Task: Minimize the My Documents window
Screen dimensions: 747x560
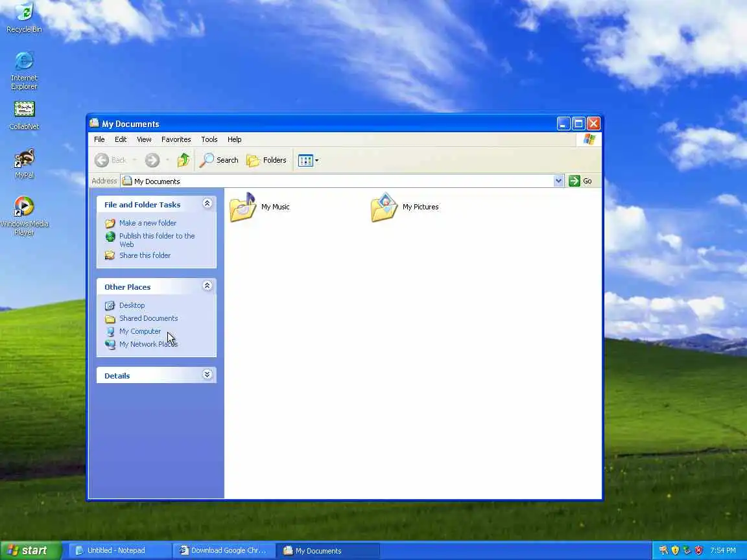Action: (563, 124)
